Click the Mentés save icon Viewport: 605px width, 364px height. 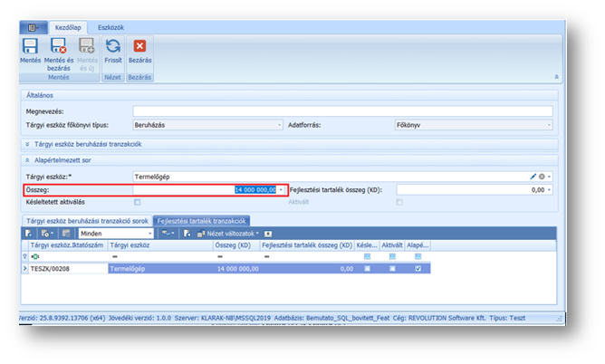coord(31,46)
